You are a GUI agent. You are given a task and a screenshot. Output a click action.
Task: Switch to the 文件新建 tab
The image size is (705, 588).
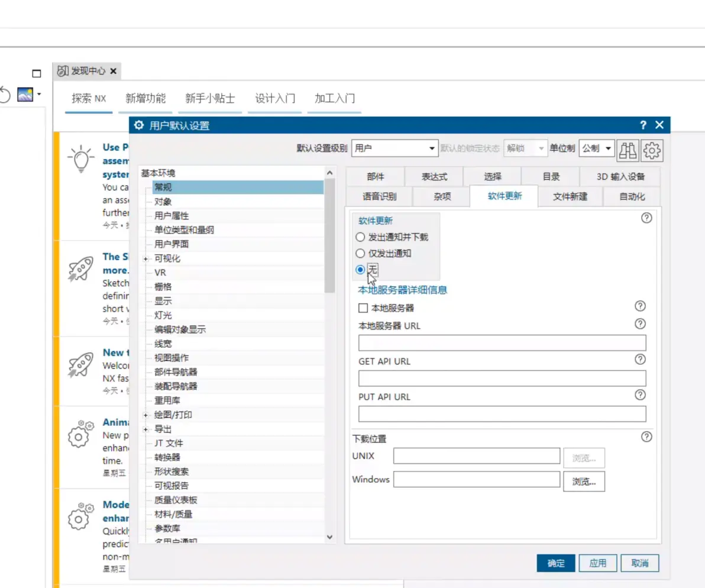pos(570,196)
